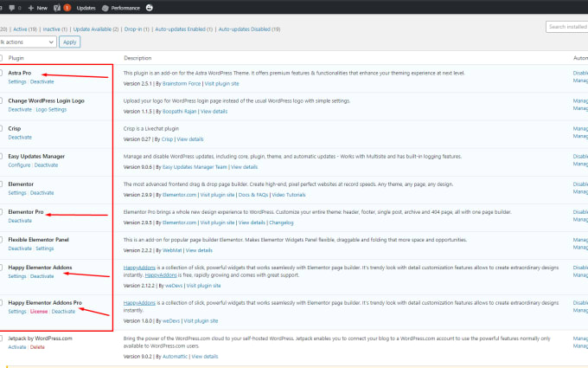Check the Happy Elementor Addons checkbox
Viewport: 588px width, 368px height.
(1, 268)
